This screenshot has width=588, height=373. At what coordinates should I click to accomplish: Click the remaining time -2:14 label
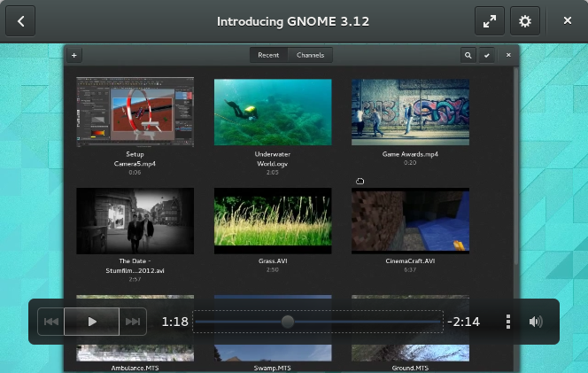tap(464, 322)
